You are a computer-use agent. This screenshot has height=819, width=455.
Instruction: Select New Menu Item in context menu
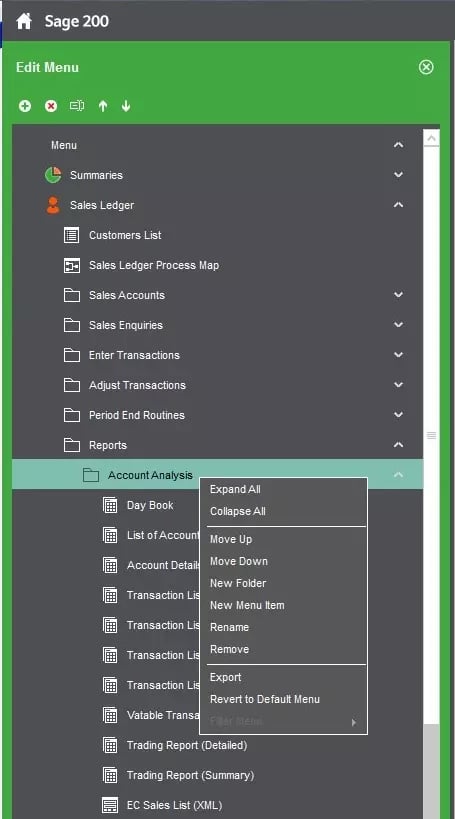[x=247, y=605]
